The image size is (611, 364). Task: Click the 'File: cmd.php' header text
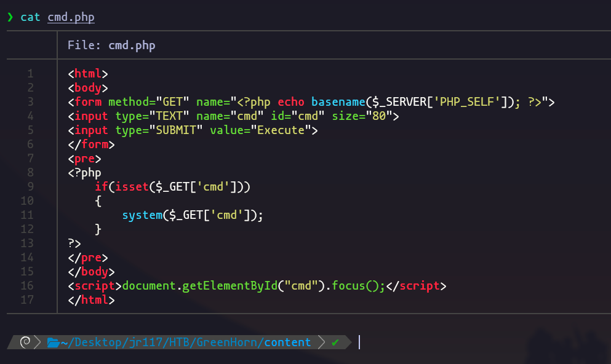(x=111, y=45)
